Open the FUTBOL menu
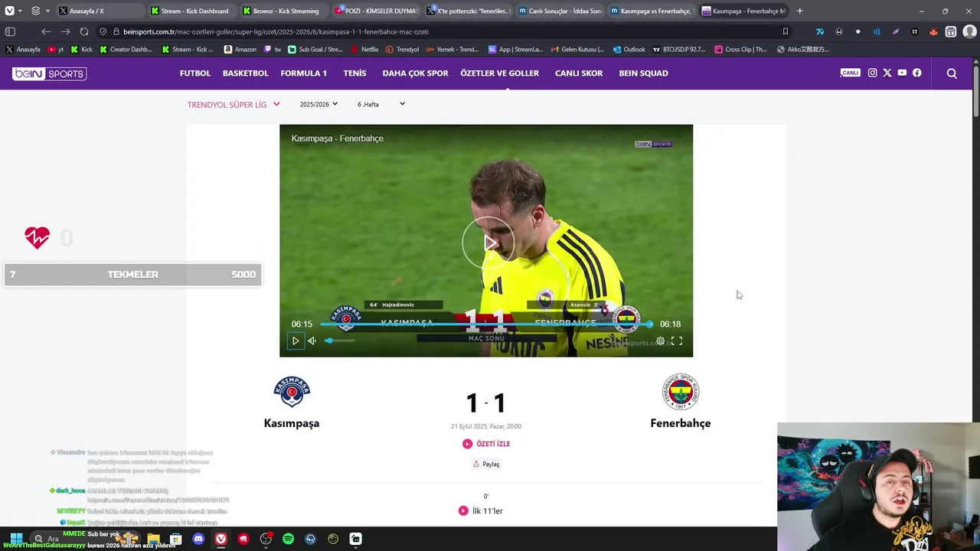Viewport: 980px width, 551px height. point(195,73)
